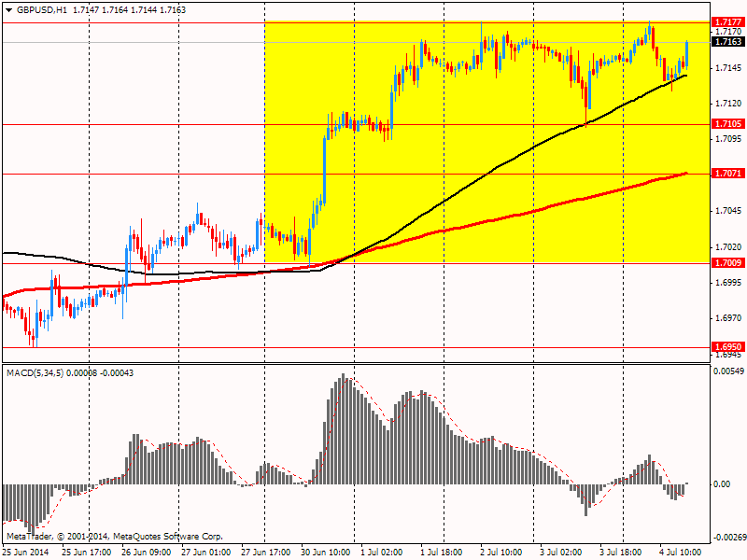
Task: Click the 1.7020 price scale value
Action: pos(729,246)
